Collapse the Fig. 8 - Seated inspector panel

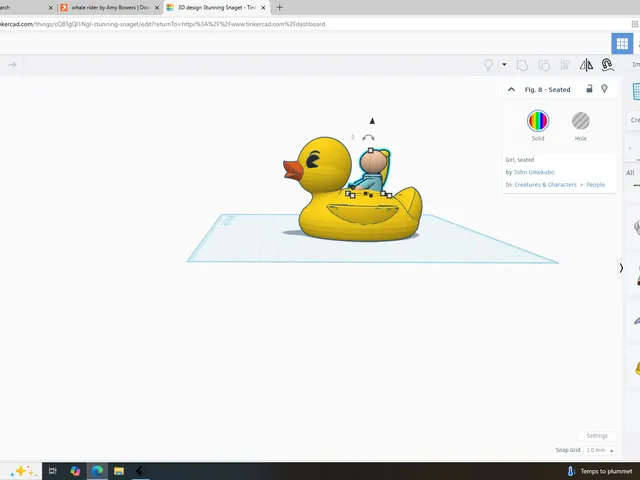(511, 89)
